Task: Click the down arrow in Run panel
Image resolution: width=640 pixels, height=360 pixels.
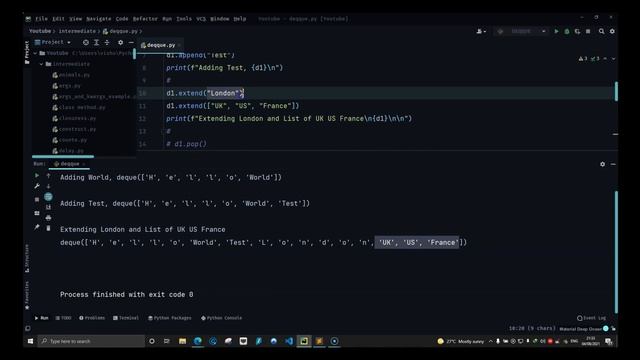Action: pyautogui.click(x=48, y=186)
